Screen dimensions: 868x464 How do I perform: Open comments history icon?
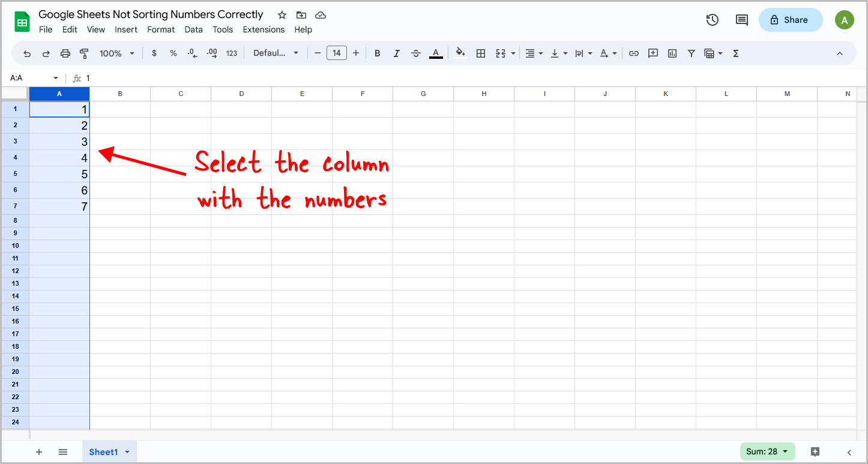(x=742, y=20)
